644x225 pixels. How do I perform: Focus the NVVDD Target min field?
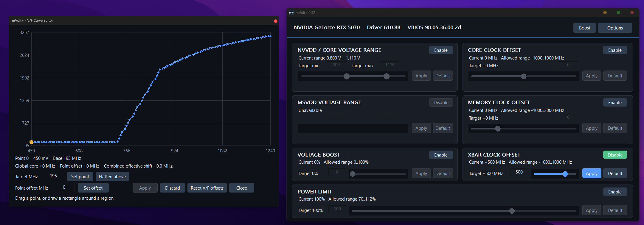(336, 65)
